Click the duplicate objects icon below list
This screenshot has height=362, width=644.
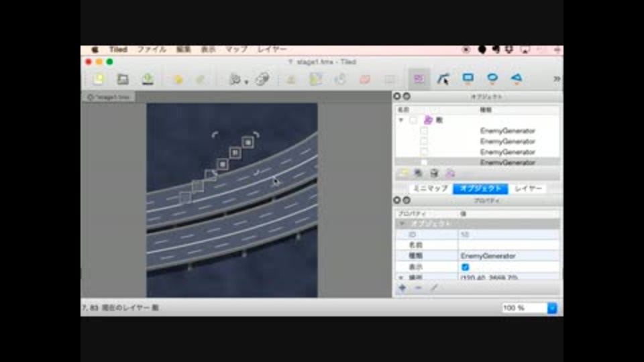pyautogui.click(x=418, y=173)
